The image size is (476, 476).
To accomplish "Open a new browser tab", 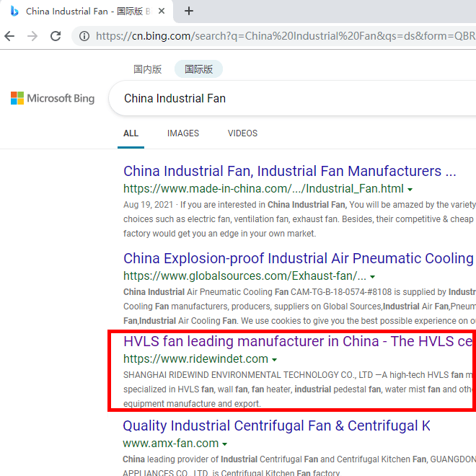I will [x=189, y=12].
